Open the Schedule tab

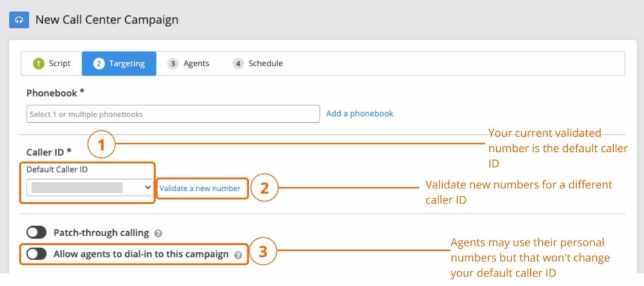pyautogui.click(x=258, y=64)
